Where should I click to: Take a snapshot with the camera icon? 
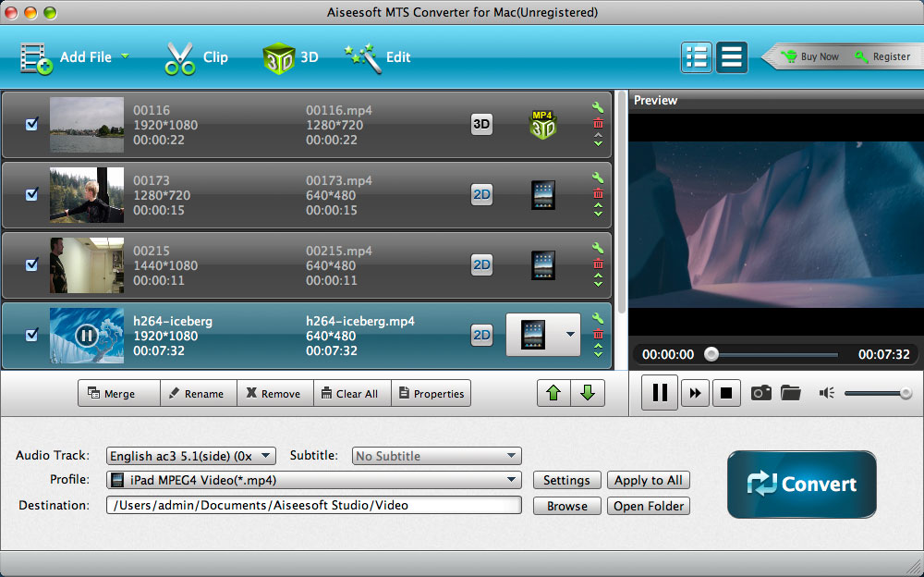pyautogui.click(x=760, y=393)
